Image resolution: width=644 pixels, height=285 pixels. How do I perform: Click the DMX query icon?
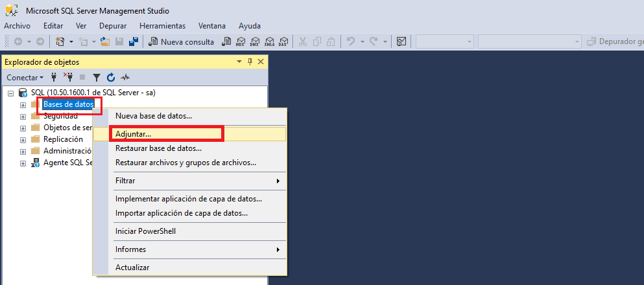(x=255, y=42)
